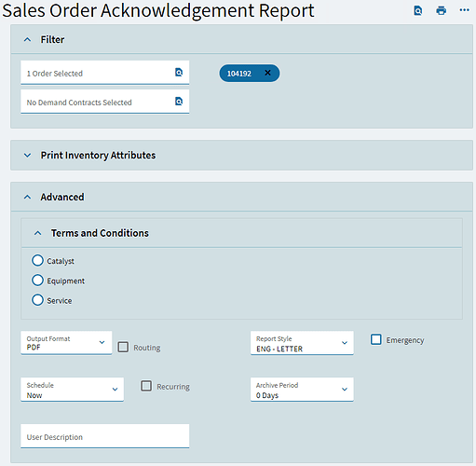The width and height of the screenshot is (476, 466).
Task: Open the three-dot more options menu
Action: pos(464,10)
